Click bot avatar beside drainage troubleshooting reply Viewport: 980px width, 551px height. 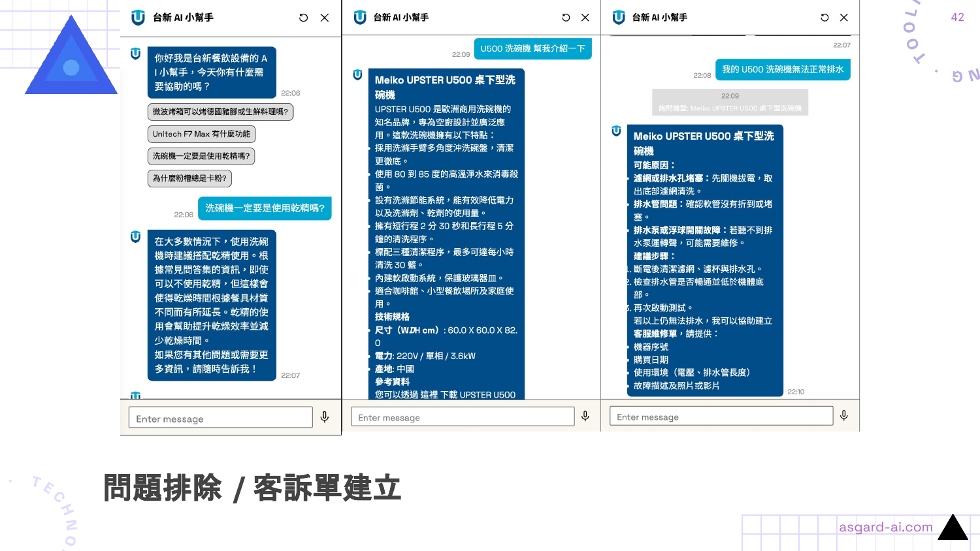point(616,131)
